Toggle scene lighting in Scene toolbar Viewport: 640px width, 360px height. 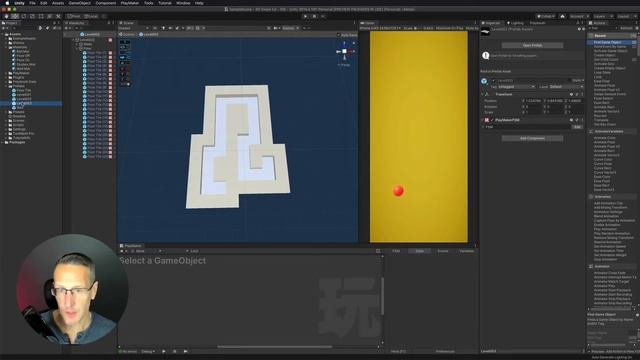click(163, 28)
